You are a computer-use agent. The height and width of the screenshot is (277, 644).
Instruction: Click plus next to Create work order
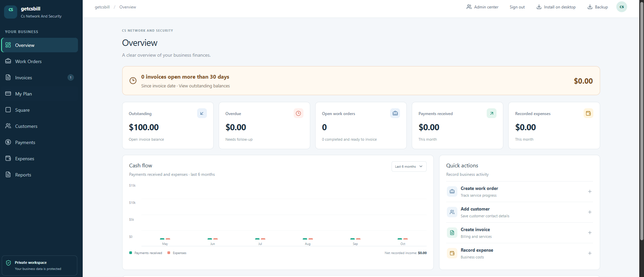pyautogui.click(x=590, y=191)
